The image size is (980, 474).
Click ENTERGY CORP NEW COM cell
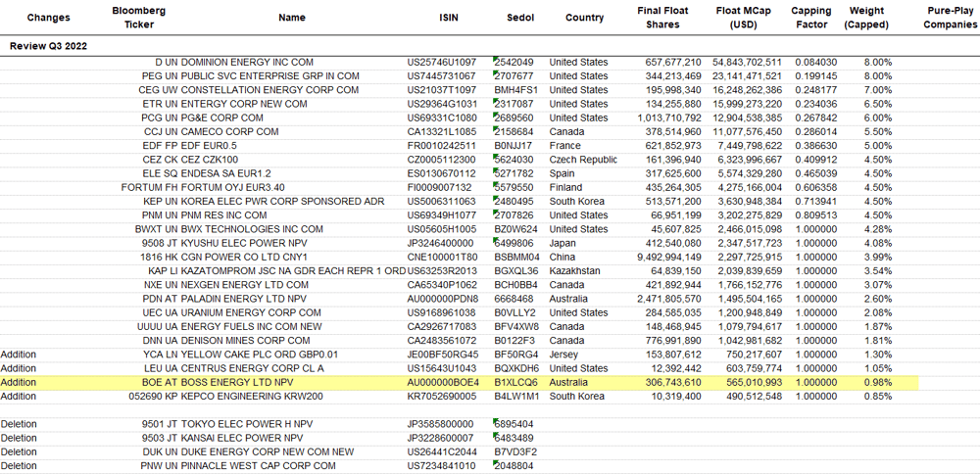coord(244,104)
